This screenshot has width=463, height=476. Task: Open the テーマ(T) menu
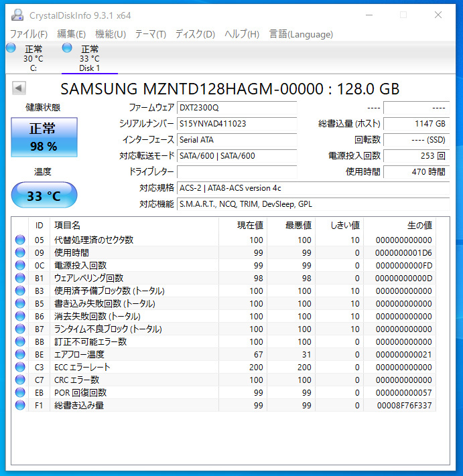coord(150,34)
